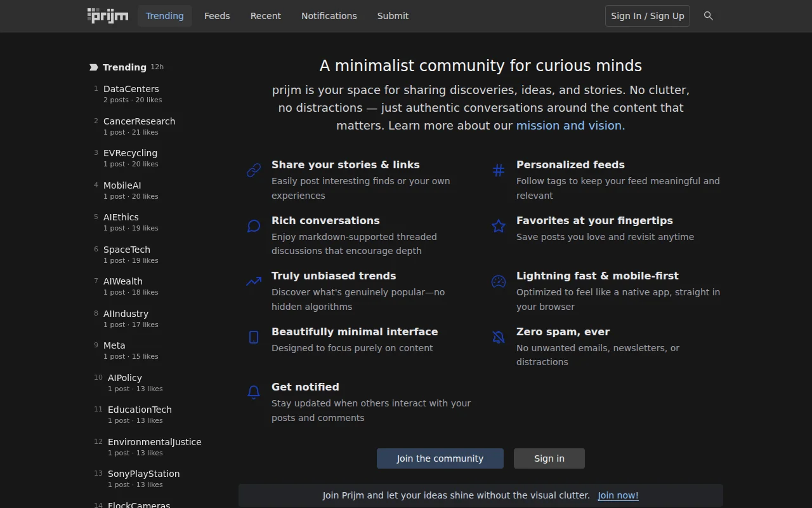Open the search magnifier icon
Image resolution: width=812 pixels, height=508 pixels.
click(709, 16)
